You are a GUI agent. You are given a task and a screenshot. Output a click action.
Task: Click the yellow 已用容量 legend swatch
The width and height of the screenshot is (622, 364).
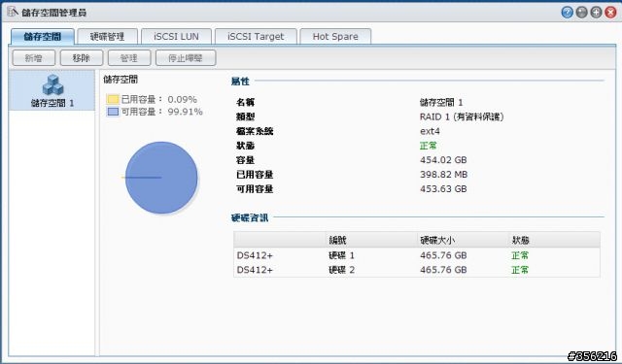click(113, 99)
